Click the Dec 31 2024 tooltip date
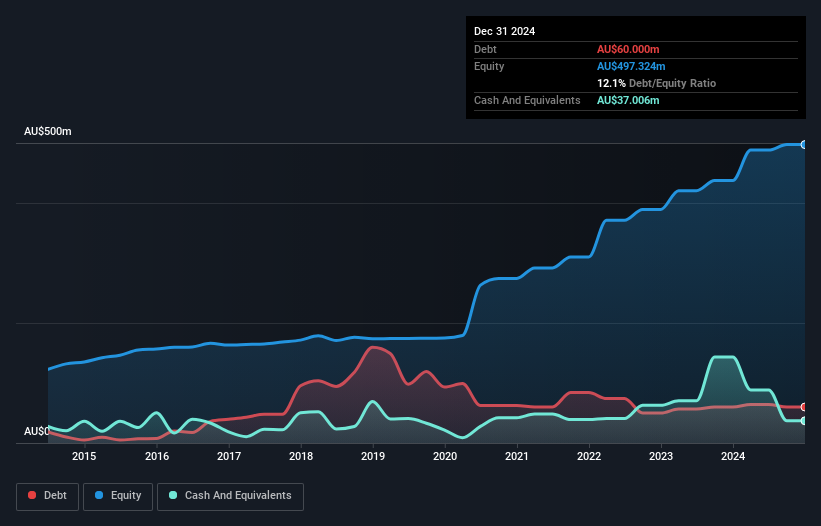 (x=504, y=31)
